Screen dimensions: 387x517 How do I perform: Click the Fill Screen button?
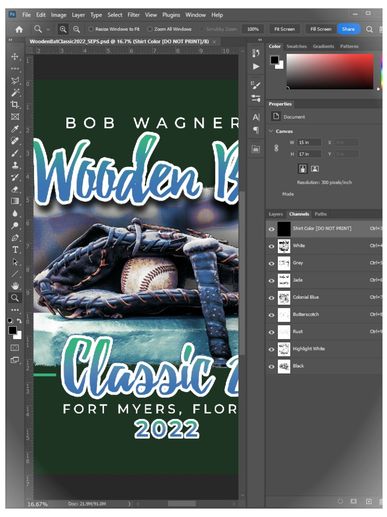click(x=321, y=29)
